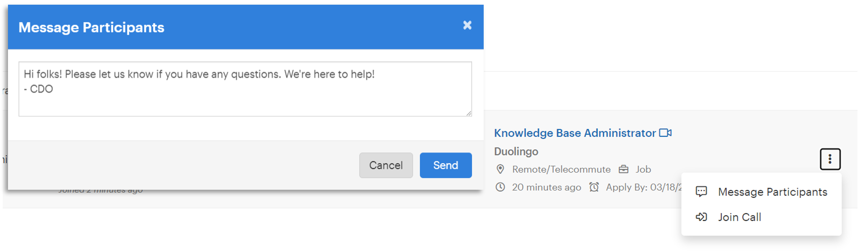Click the Send button

coord(445,165)
